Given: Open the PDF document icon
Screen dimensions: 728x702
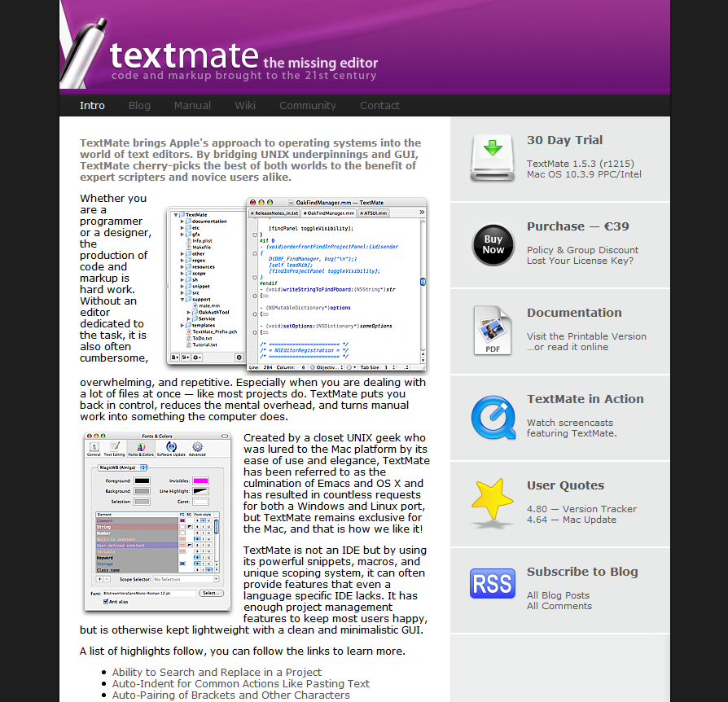Looking at the screenshot, I should (x=493, y=331).
